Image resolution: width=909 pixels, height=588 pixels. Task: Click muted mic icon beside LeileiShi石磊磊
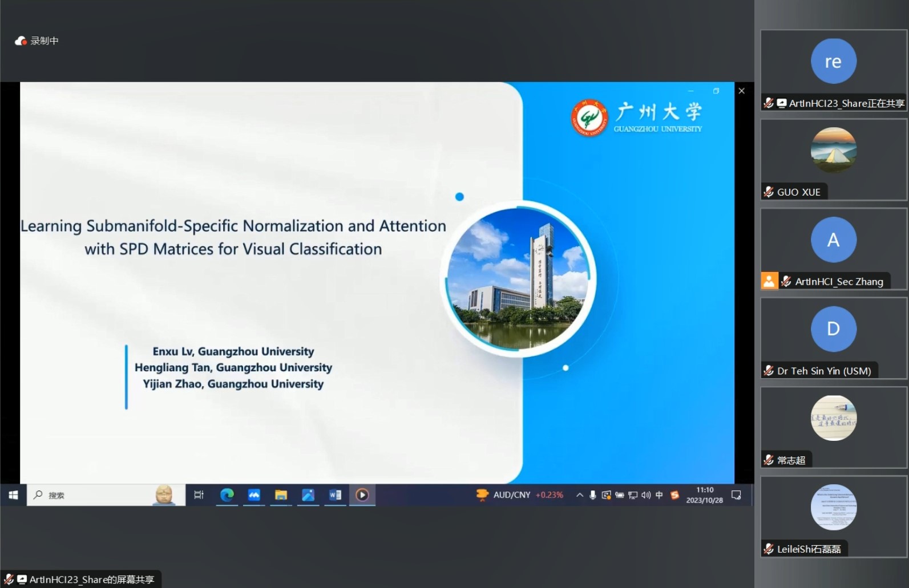769,549
